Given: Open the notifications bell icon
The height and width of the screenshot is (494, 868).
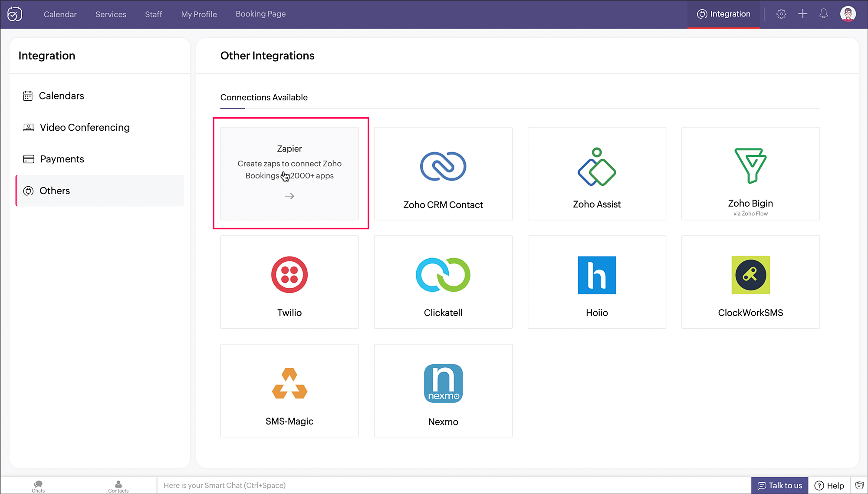Looking at the screenshot, I should (x=823, y=14).
